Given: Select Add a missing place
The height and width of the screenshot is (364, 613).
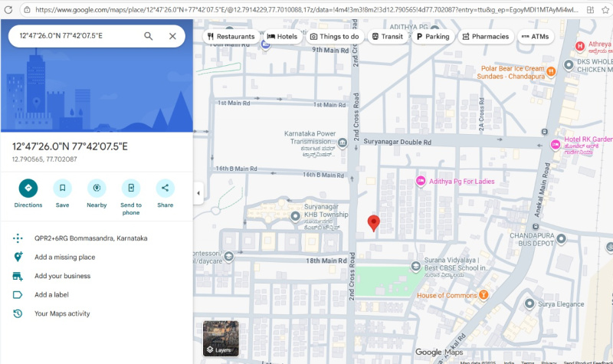Looking at the screenshot, I should [x=64, y=257].
